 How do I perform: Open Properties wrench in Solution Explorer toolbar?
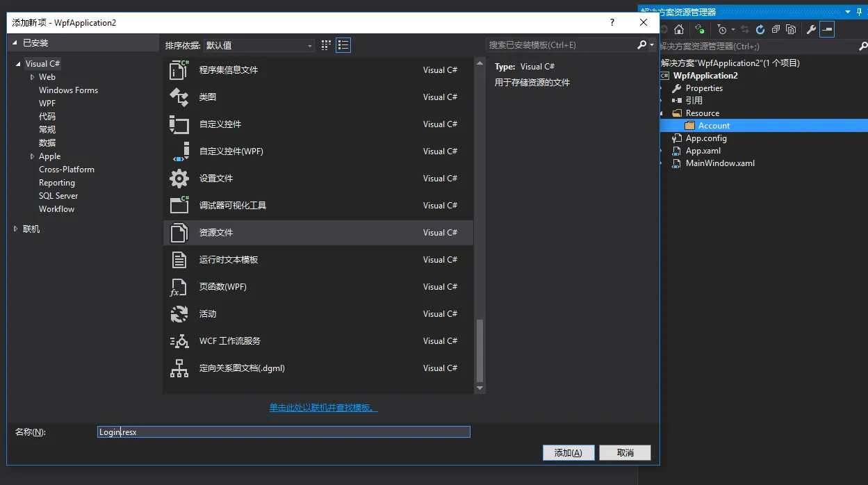810,29
